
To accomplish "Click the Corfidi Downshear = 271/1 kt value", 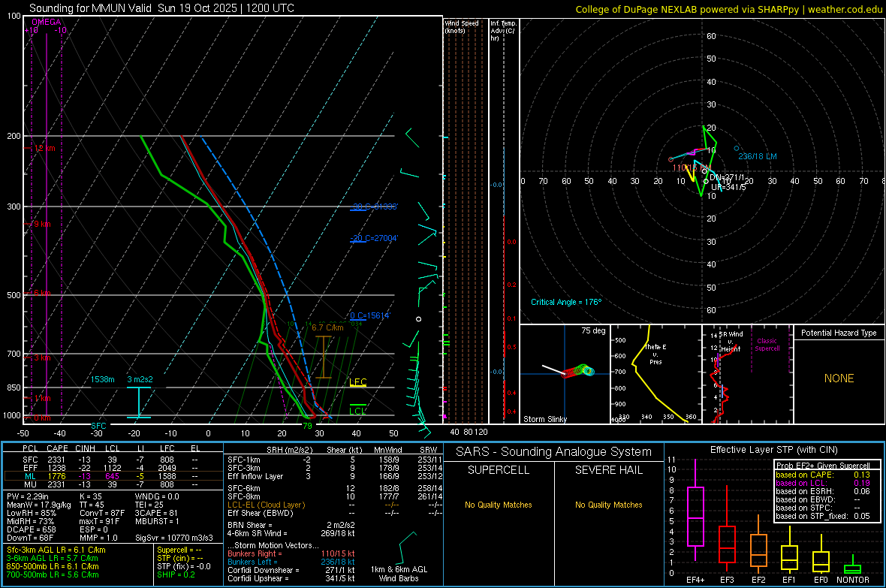I will (x=291, y=570).
